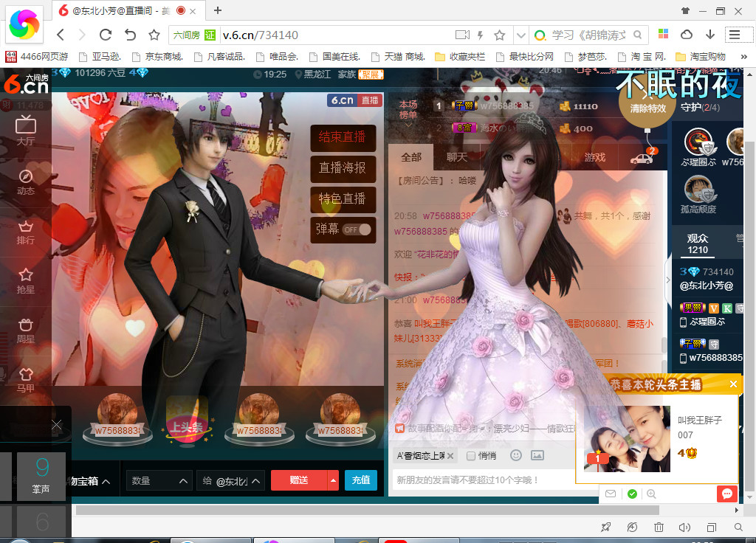This screenshot has height=543, width=756.
Task: Open the browser main menu
Action: 735,34
